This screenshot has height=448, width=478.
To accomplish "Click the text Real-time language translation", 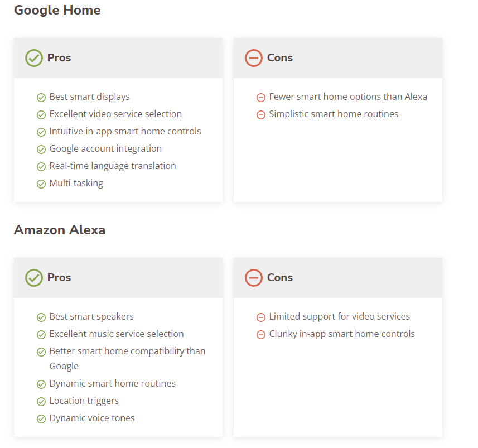I will (x=113, y=166).
